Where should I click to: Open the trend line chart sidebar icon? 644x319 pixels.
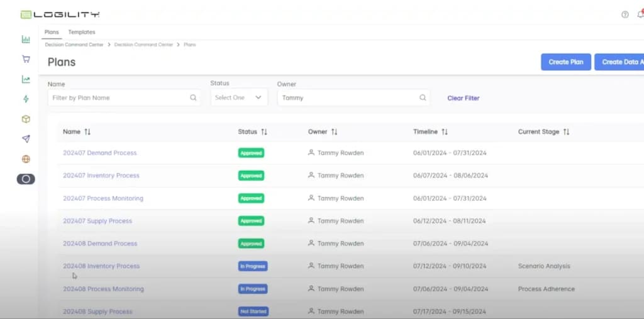coord(26,79)
